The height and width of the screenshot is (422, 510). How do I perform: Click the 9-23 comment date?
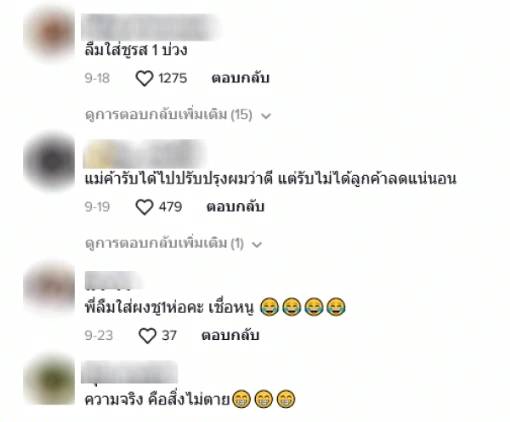[x=99, y=336]
